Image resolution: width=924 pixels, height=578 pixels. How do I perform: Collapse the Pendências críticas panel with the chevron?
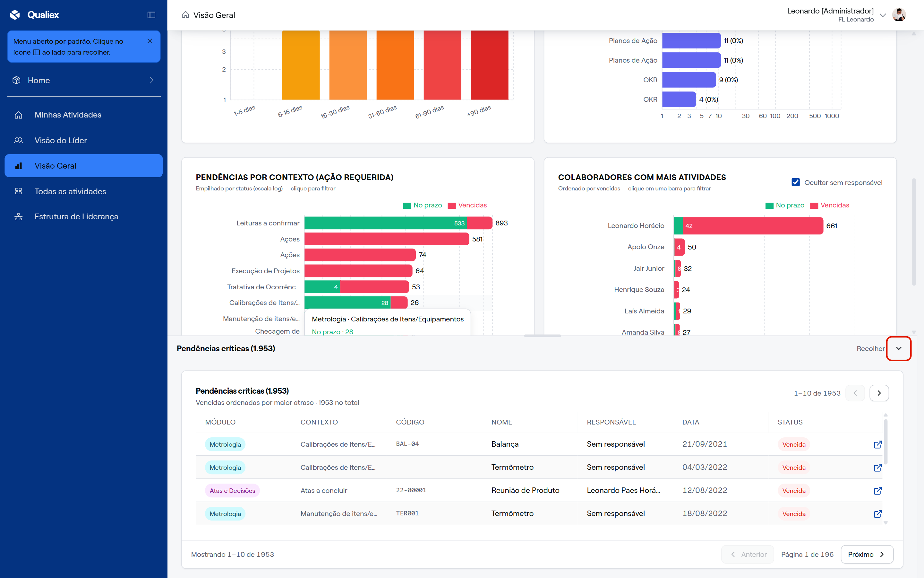coord(899,348)
